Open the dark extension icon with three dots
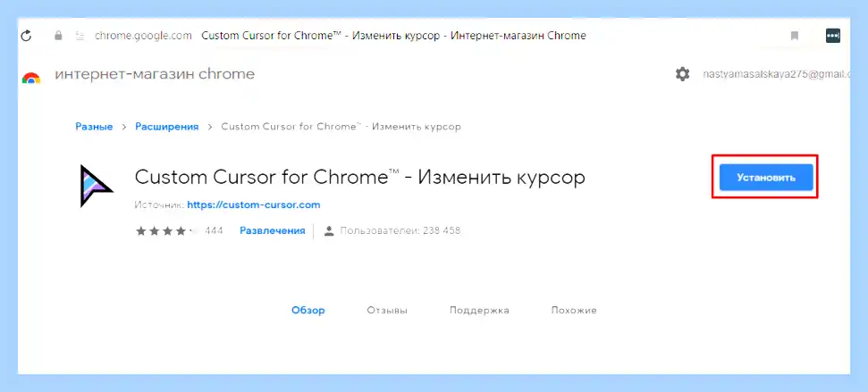Viewport: 868px width, 392px height. coord(832,36)
